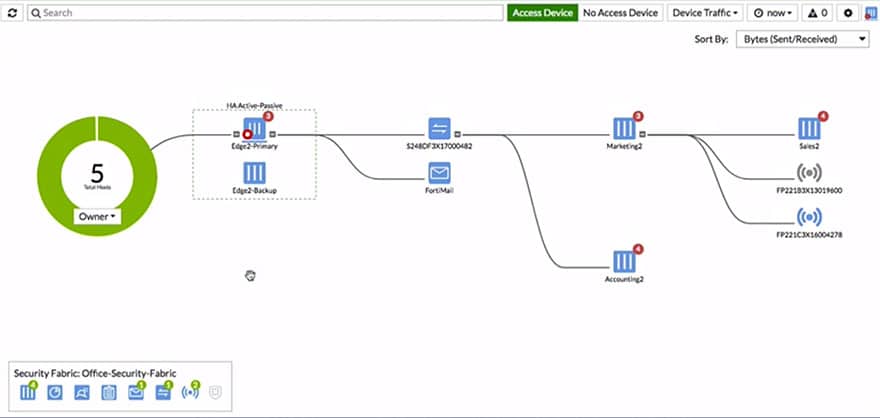The height and width of the screenshot is (418, 880).
Task: Click the 'HA Active-Passive' cluster label
Action: click(x=254, y=105)
